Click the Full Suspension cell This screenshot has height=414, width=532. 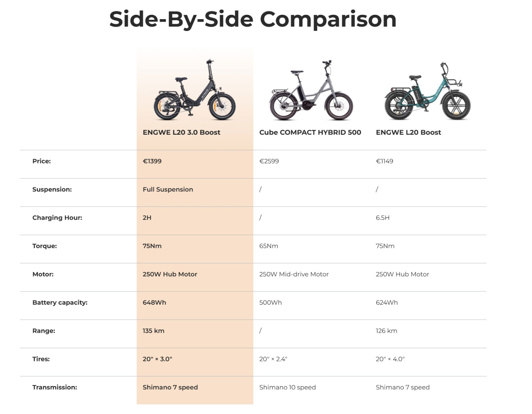[168, 189]
